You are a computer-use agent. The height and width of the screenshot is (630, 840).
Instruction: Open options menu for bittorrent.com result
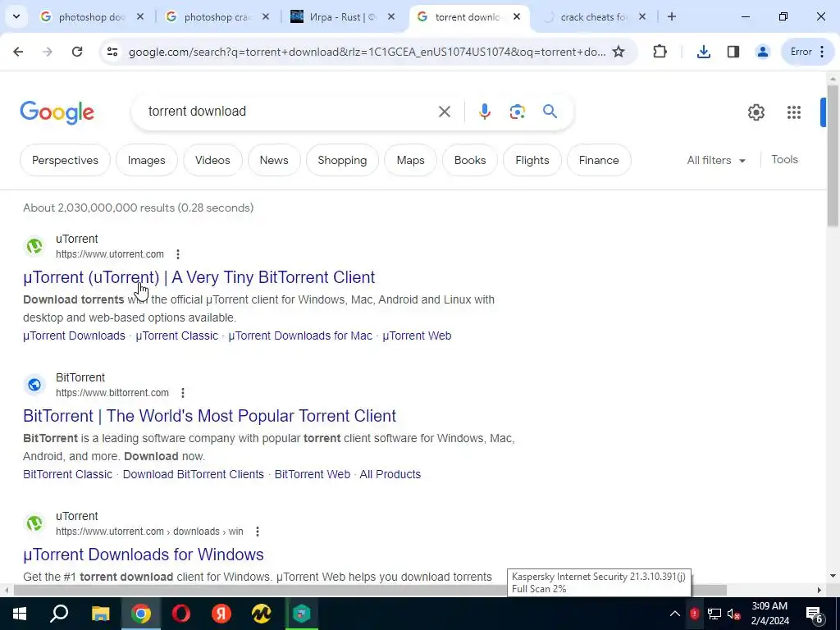183,393
